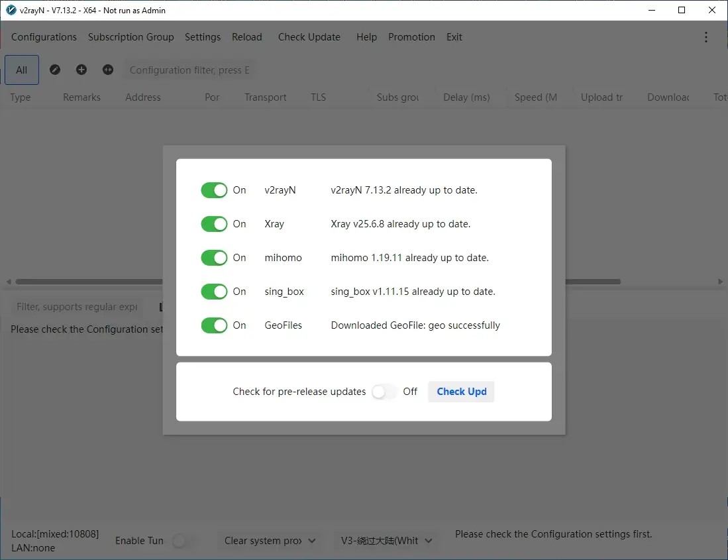
Task: Click 'v2rayN 7.13.2 already up to date.' text
Action: tap(404, 190)
